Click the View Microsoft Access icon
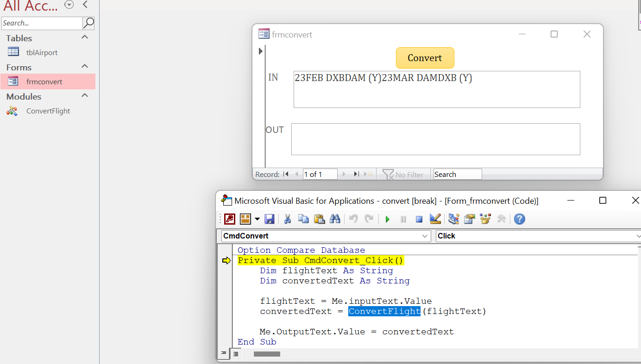The width and height of the screenshot is (641, 364). 230,219
